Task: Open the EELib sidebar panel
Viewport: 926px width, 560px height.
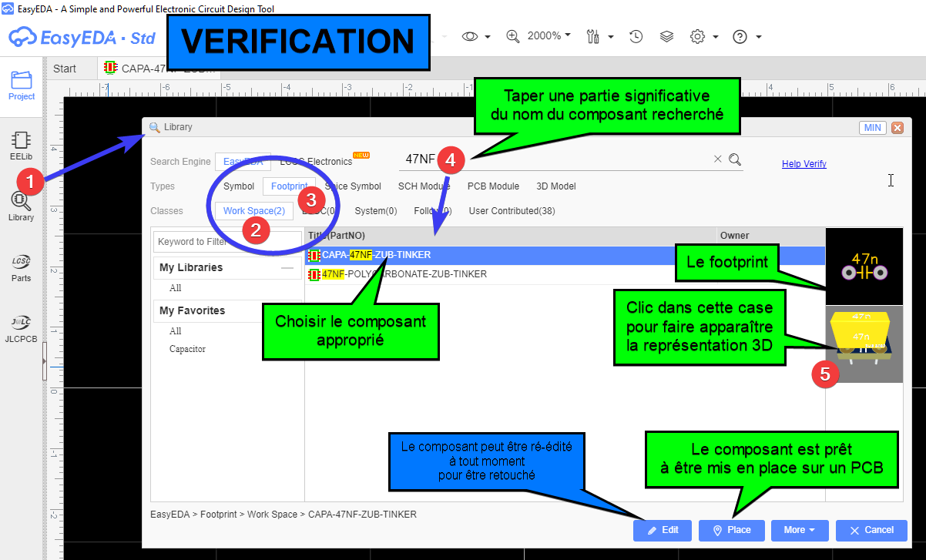Action: tap(21, 145)
